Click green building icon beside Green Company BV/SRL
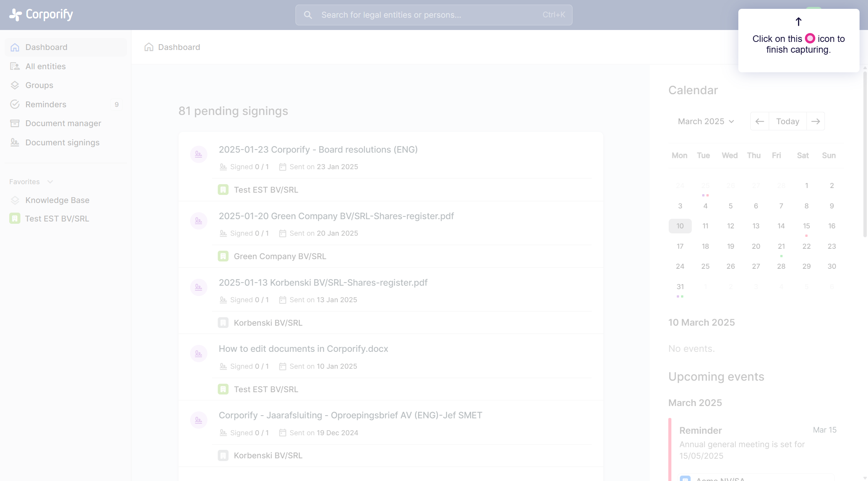 (223, 256)
